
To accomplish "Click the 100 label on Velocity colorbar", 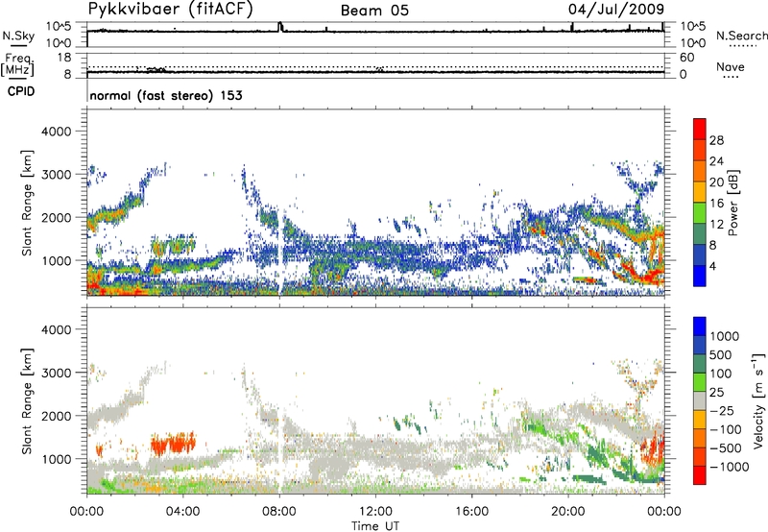I will click(x=720, y=374).
